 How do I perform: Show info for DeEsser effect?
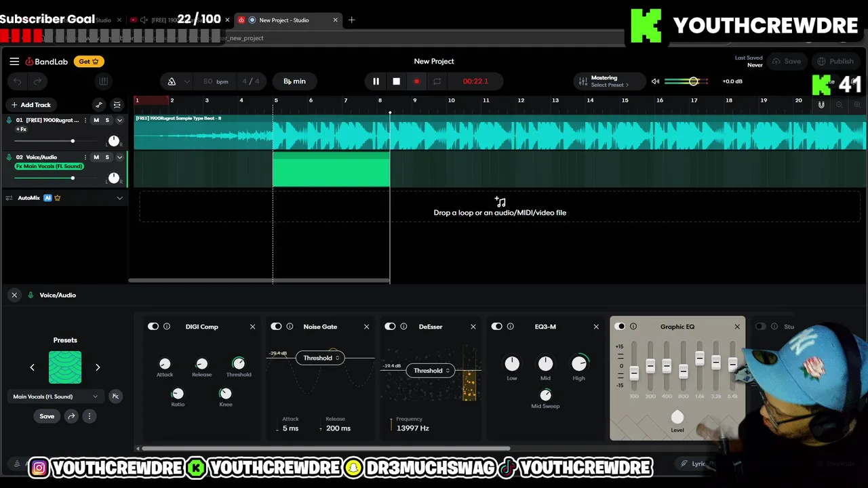tap(403, 327)
